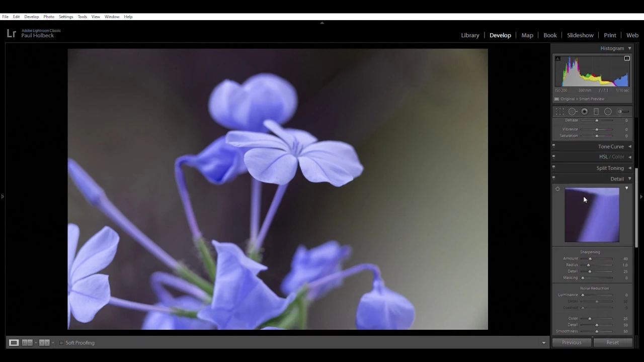Click the Sharpening Masking slider
Screen dimensions: 644x362
597,278
